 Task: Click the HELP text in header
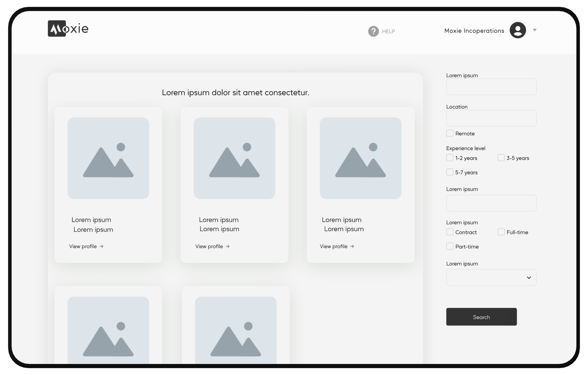click(388, 32)
